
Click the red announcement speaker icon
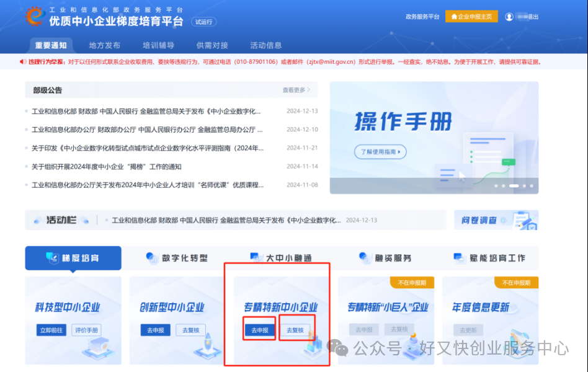[23, 62]
